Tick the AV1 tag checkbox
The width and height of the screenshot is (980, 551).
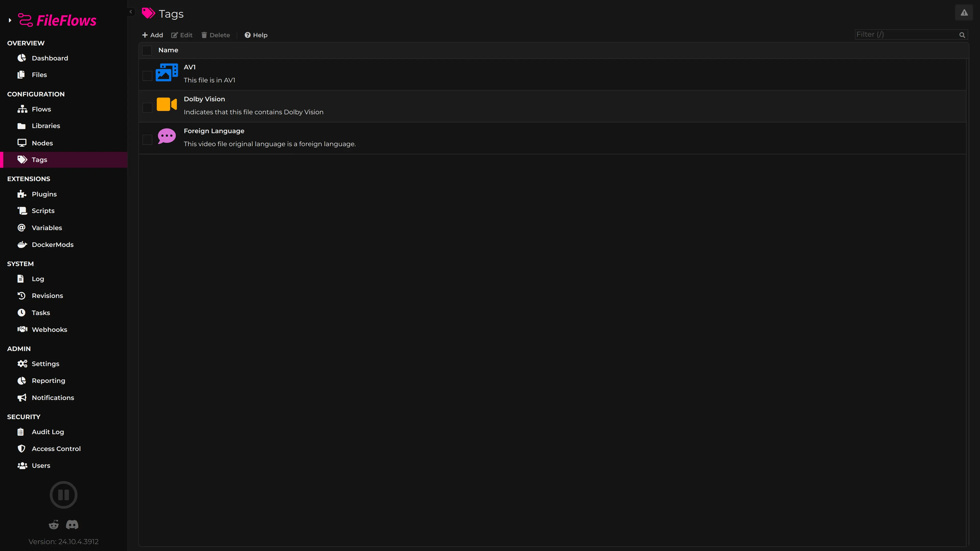tap(147, 76)
